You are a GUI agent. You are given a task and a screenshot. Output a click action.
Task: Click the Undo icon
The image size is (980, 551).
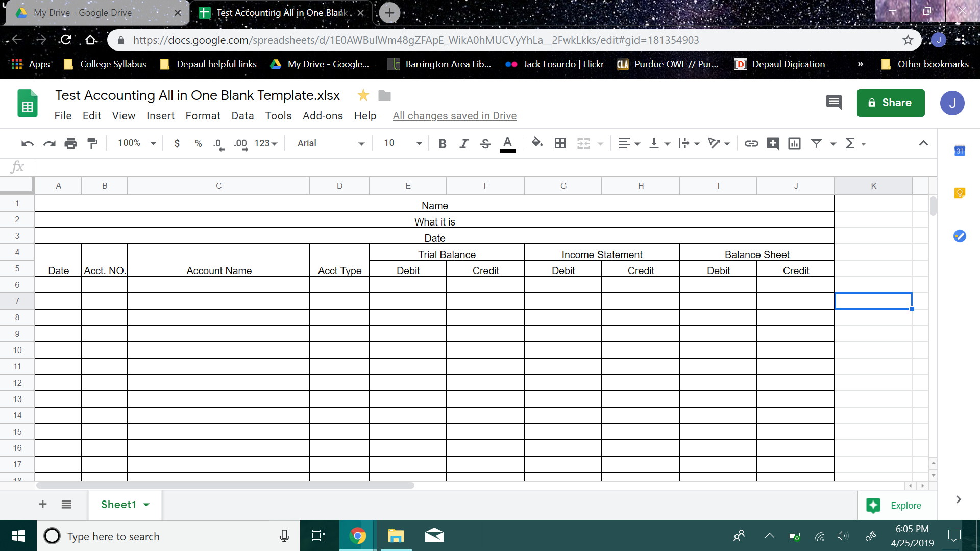tap(27, 143)
